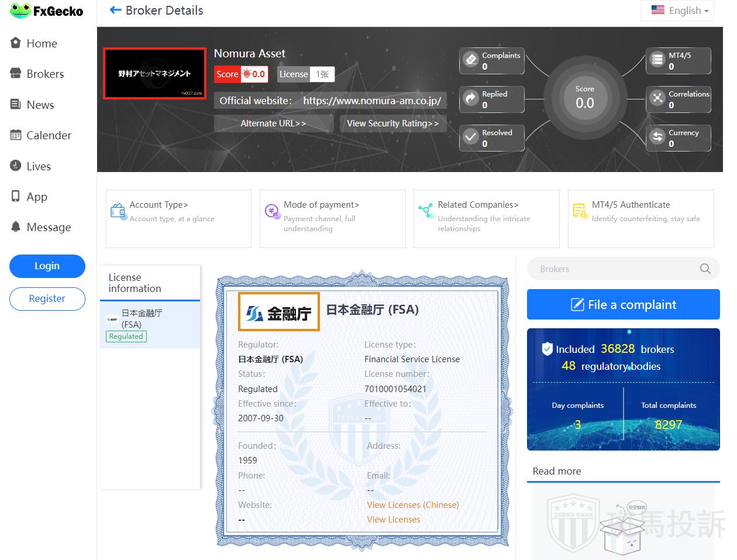Expand Related Companies section
This screenshot has height=560, width=737.
pyautogui.click(x=478, y=205)
